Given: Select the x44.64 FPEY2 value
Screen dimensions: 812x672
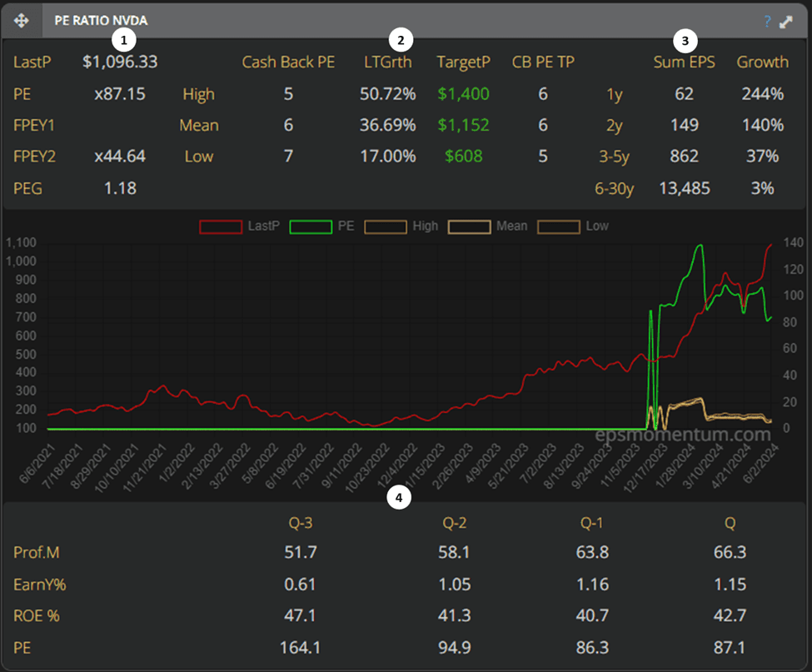Looking at the screenshot, I should [120, 157].
